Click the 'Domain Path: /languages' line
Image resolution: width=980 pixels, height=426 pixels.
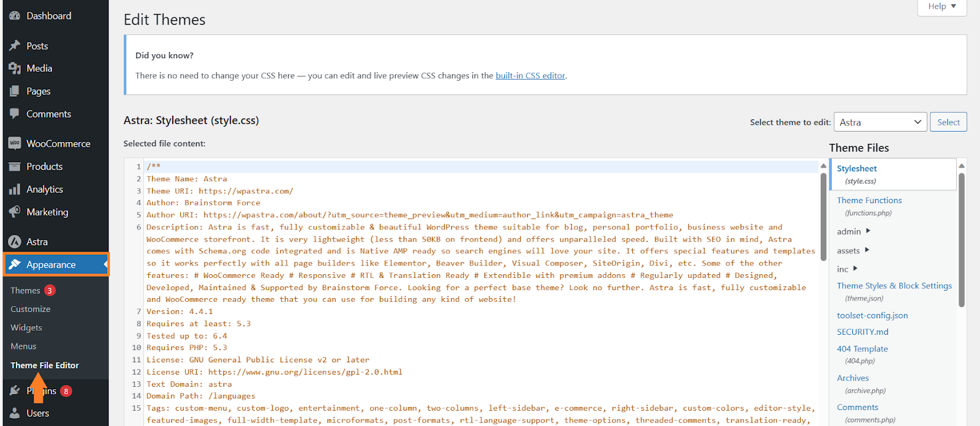point(201,396)
